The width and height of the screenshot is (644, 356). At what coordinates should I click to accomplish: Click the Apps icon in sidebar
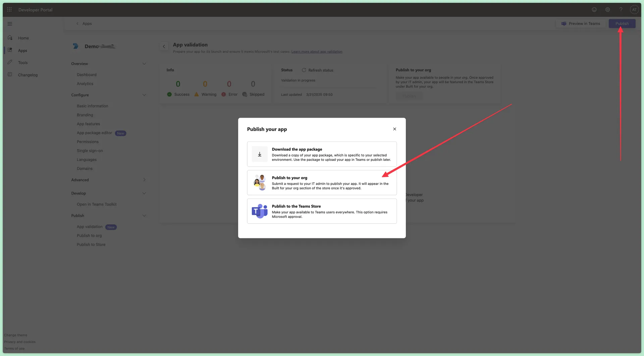tap(10, 50)
